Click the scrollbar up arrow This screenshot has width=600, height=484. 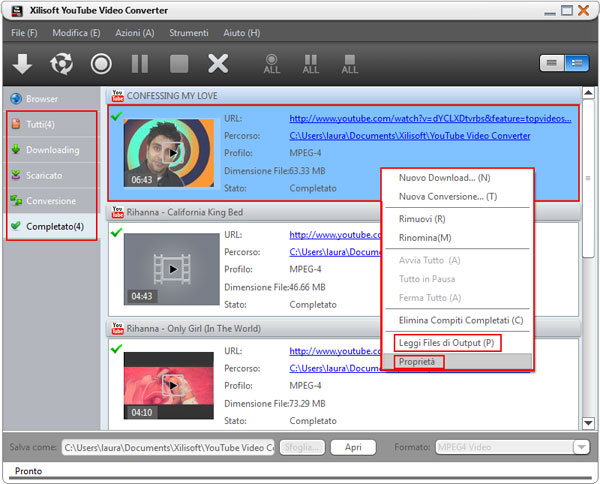(588, 93)
